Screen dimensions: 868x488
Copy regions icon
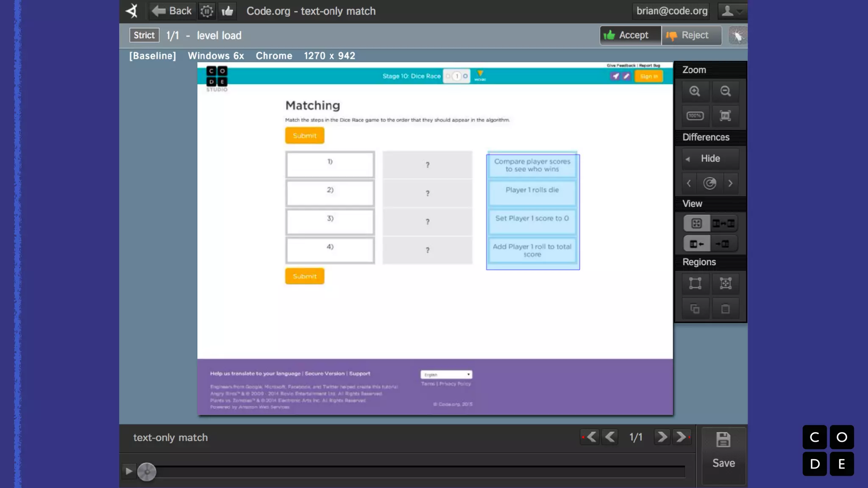[x=695, y=309]
